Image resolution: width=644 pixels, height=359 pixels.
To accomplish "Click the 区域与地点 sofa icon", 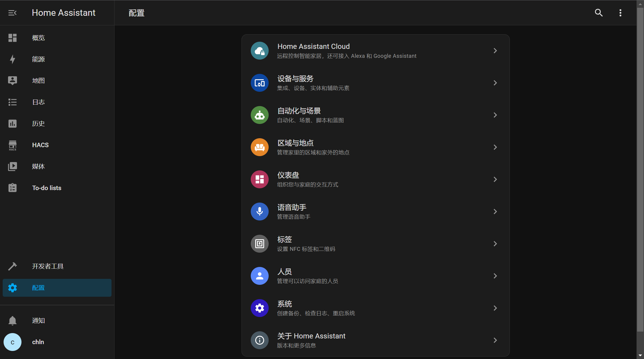I will pos(260,147).
